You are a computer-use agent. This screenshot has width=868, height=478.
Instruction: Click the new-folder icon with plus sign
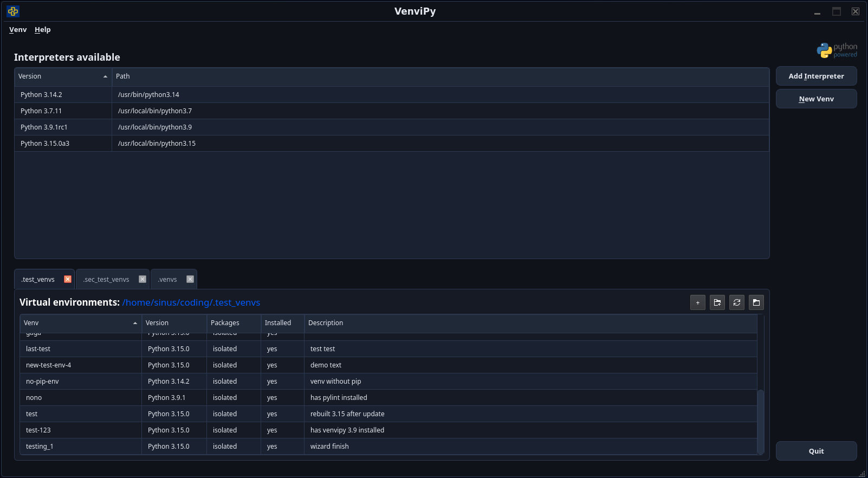717,302
